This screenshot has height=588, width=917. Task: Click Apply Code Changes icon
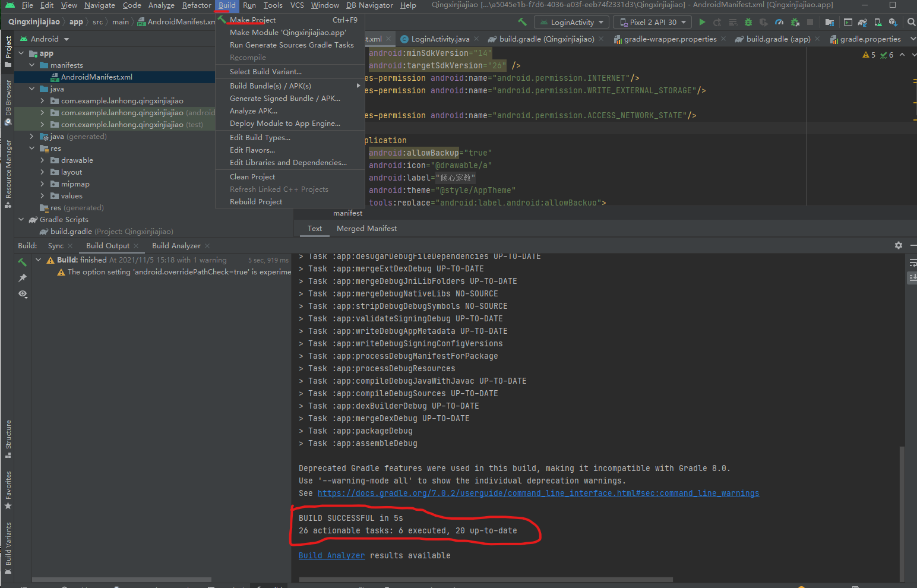[x=733, y=22]
